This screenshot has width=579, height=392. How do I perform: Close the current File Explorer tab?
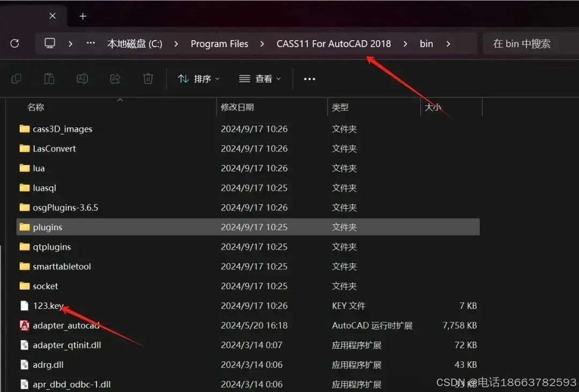point(53,16)
